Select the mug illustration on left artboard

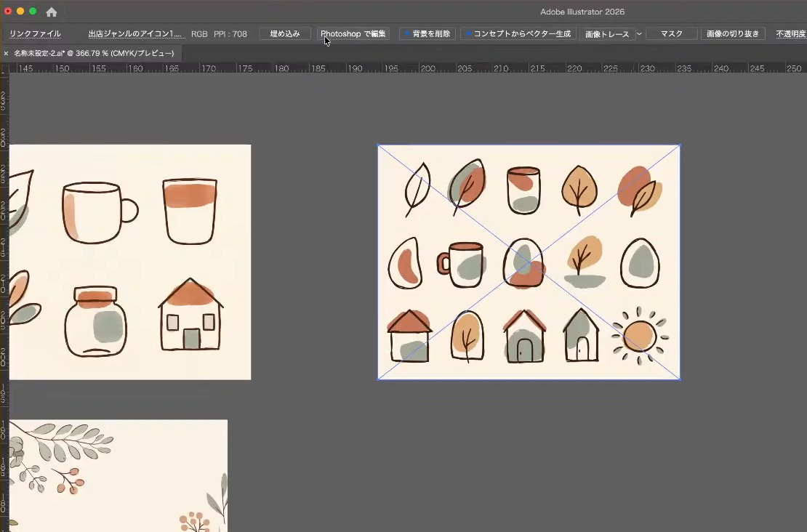pos(100,212)
